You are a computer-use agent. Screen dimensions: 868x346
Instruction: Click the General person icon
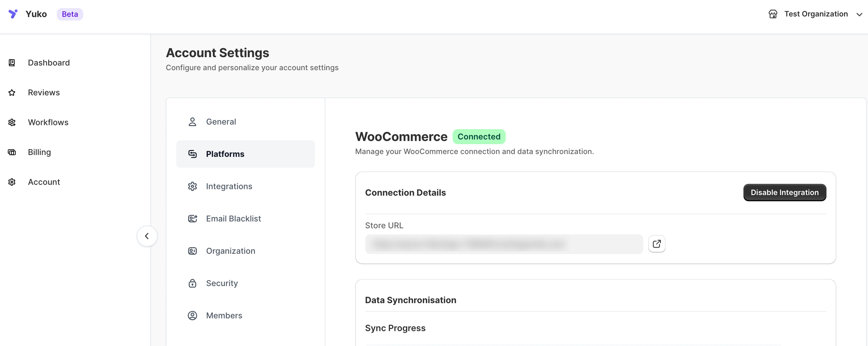click(192, 122)
